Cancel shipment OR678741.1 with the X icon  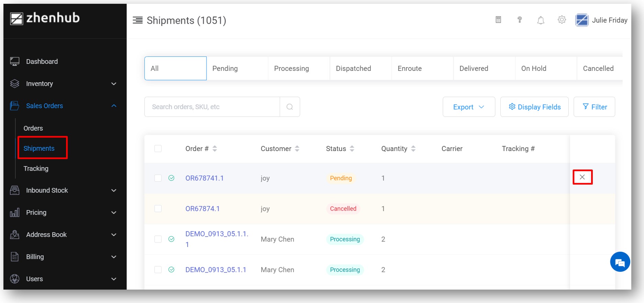pos(582,177)
